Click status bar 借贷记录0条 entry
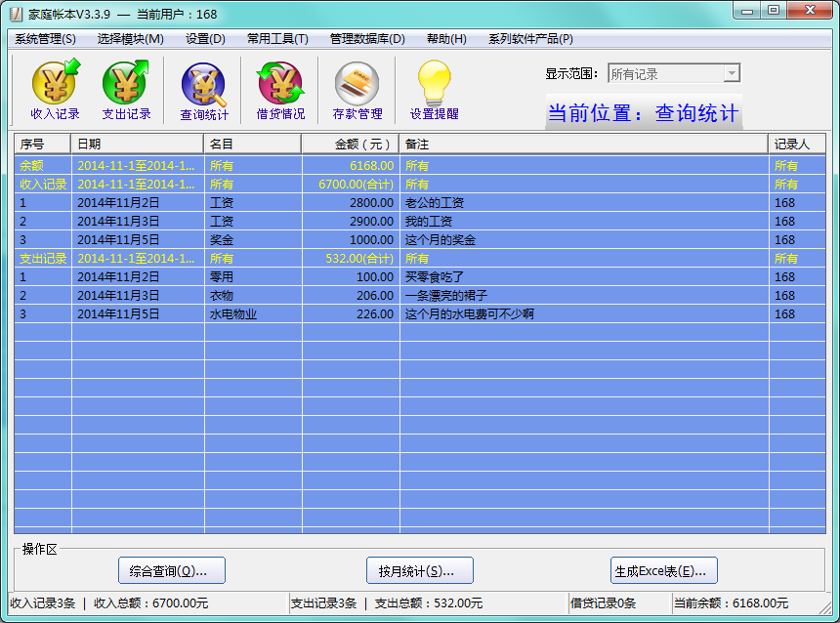Viewport: 840px width, 623px height. pos(604,603)
